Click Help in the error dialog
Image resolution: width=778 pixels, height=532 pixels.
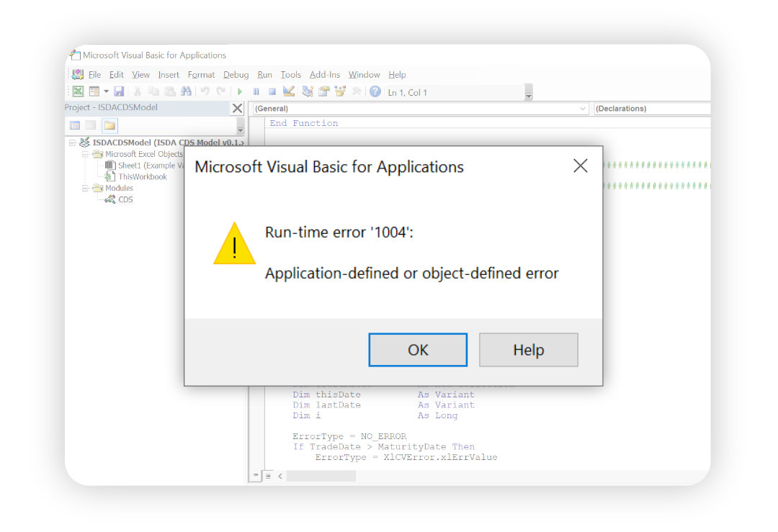pyautogui.click(x=528, y=350)
